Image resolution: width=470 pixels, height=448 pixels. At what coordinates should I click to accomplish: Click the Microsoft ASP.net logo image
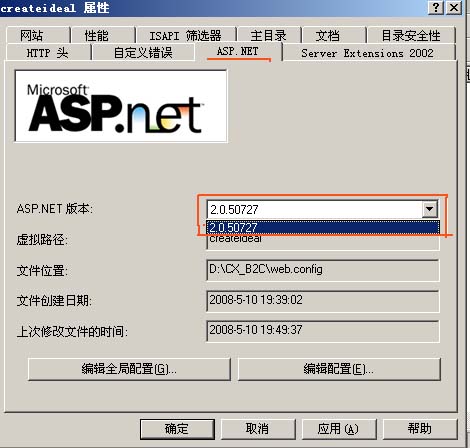121,106
